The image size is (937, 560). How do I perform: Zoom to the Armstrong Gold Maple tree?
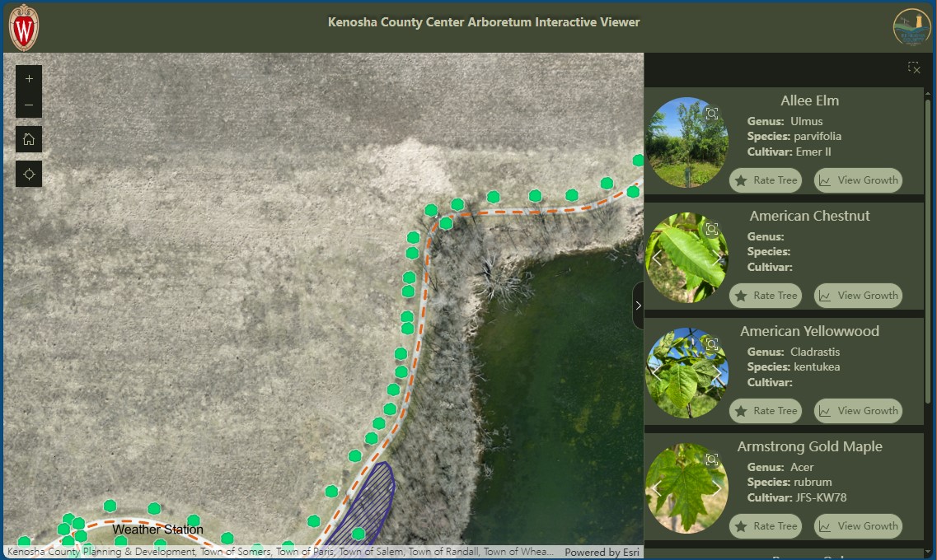712,459
